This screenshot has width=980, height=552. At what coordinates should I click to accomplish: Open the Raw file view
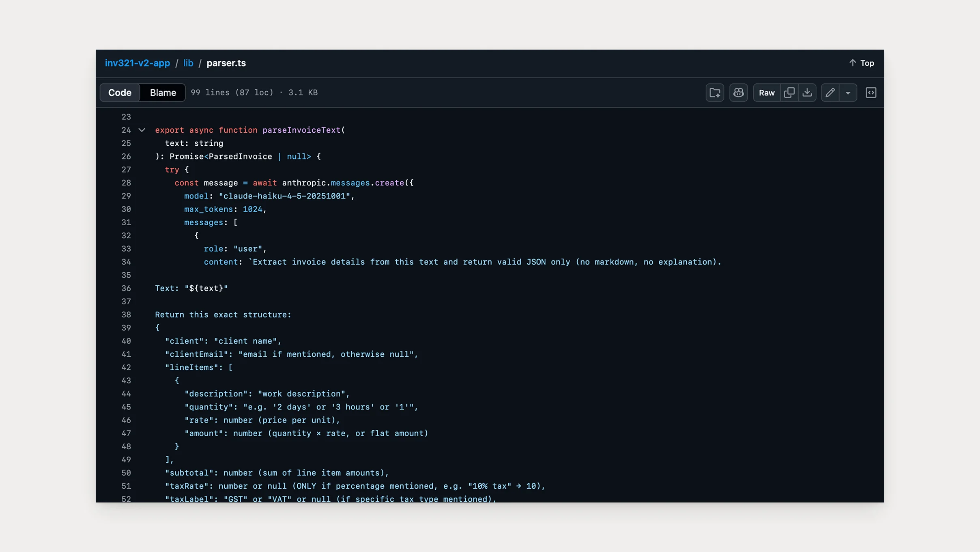pyautogui.click(x=767, y=93)
